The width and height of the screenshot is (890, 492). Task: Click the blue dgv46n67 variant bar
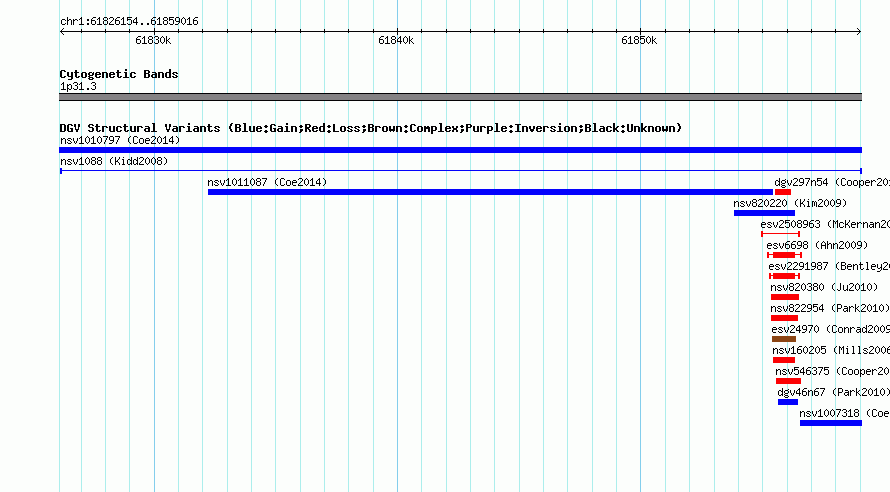coord(788,402)
